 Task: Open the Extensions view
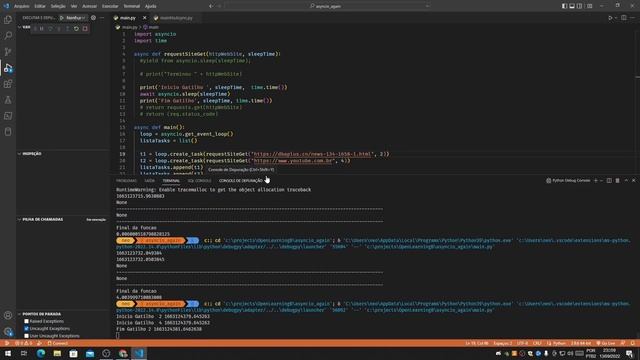tap(8, 84)
